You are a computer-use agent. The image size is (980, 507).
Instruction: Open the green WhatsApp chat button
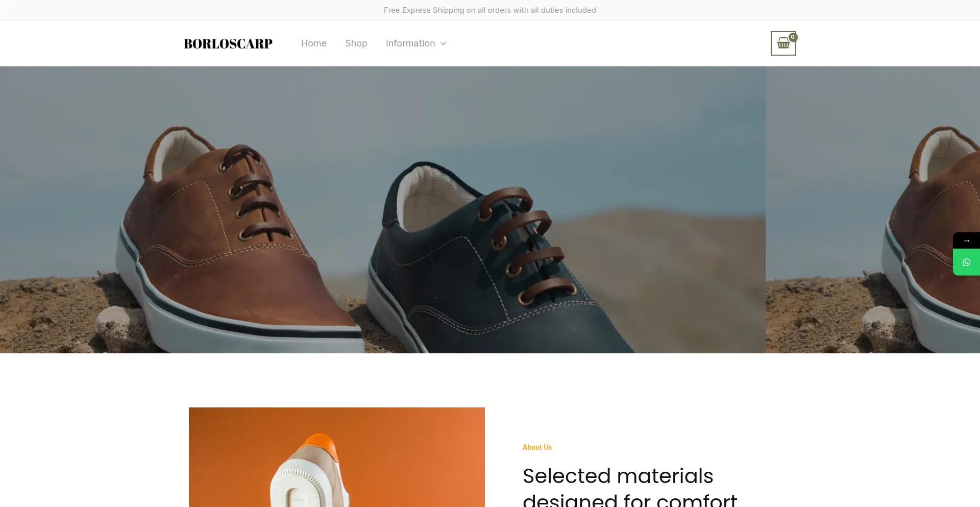point(966,262)
